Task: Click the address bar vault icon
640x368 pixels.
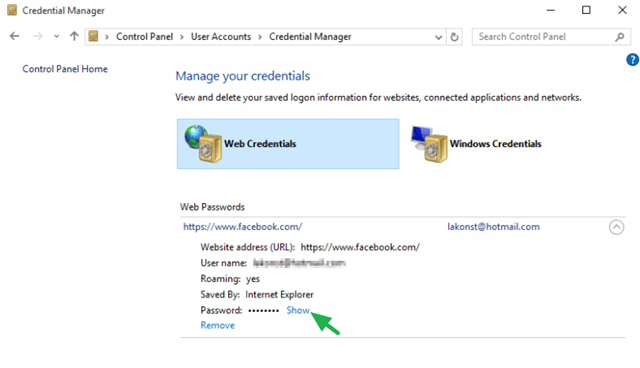Action: (93, 36)
